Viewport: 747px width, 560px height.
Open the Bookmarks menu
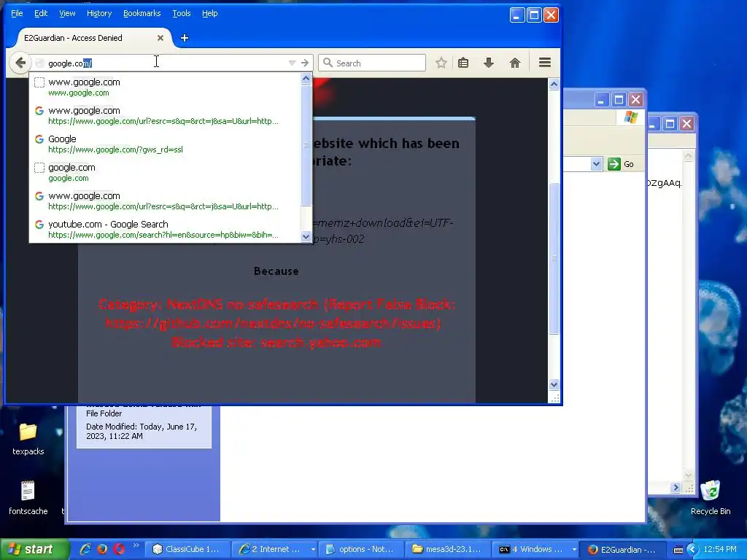point(142,13)
